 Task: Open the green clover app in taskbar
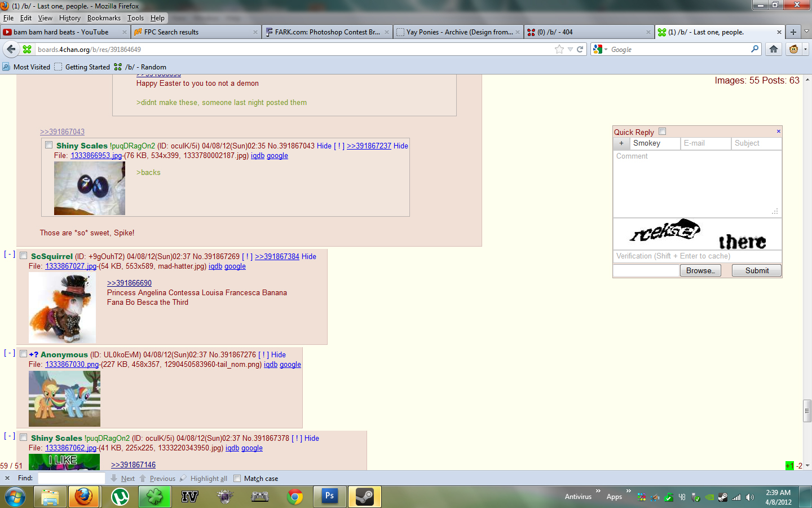point(155,497)
